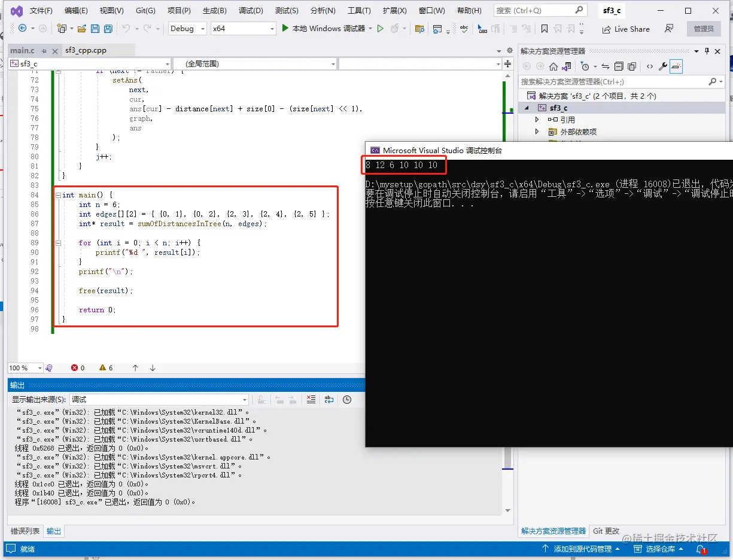Click the hot reload flame icon
The width and height of the screenshot is (733, 560).
[x=394, y=28]
